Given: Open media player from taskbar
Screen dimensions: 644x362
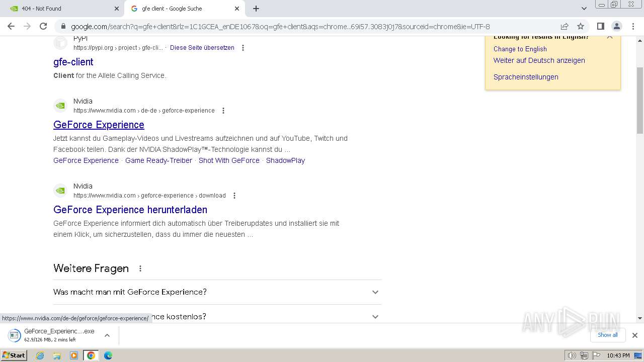Looking at the screenshot, I should (x=74, y=355).
